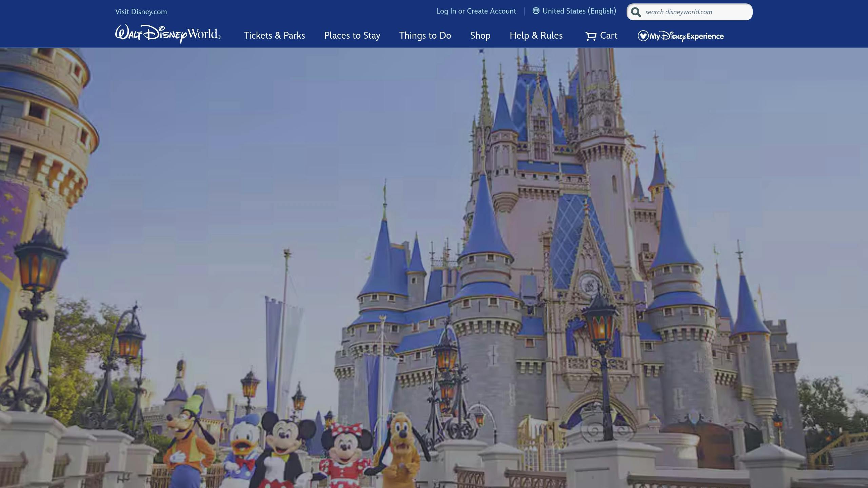Click the shopping cart icon
The width and height of the screenshot is (868, 488).
(591, 36)
